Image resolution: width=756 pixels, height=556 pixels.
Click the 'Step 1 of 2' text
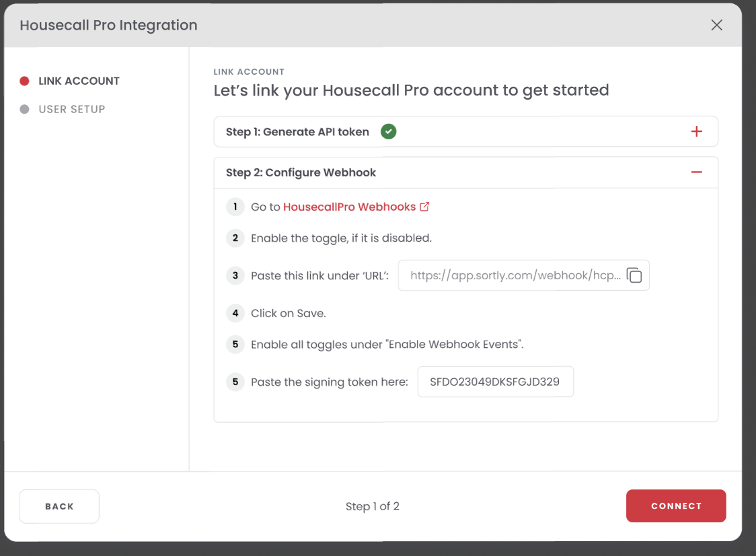(x=372, y=506)
